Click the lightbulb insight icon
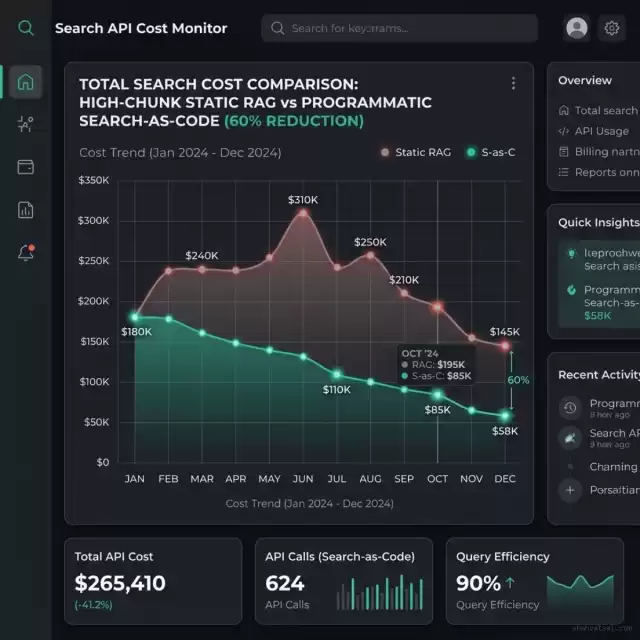The height and width of the screenshot is (640, 640). coord(572,253)
